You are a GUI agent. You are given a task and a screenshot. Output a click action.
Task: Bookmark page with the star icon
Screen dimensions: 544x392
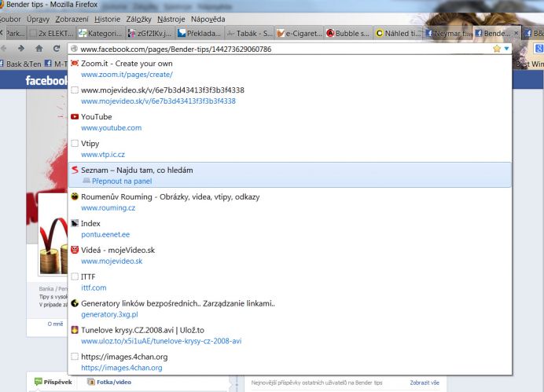tap(497, 49)
